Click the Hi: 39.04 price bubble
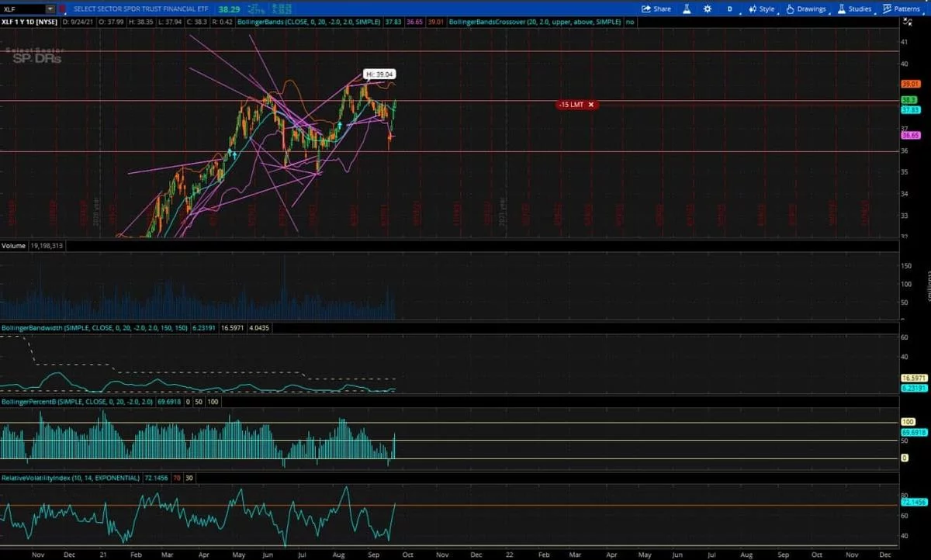Viewport: 931px width, 560px height. [380, 74]
